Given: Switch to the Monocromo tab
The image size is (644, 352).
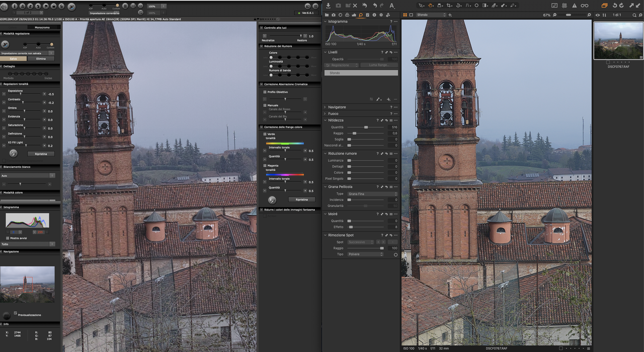Looking at the screenshot, I should click(42, 27).
